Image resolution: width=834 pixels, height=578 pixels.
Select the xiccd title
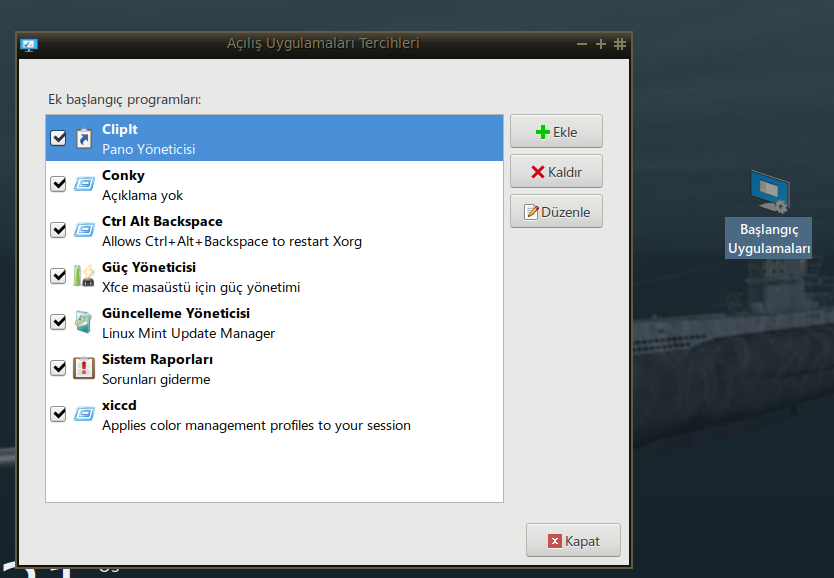pyautogui.click(x=119, y=405)
